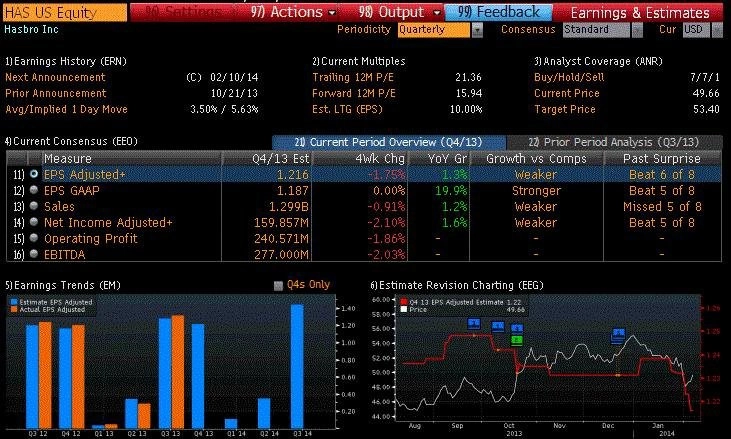Click the Missed 5 of 8 cell

tap(662, 206)
